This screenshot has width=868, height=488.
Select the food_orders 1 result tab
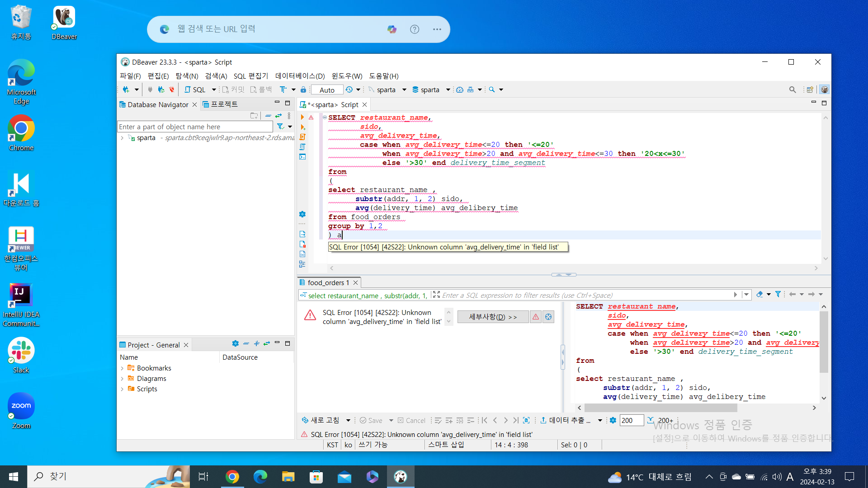328,282
